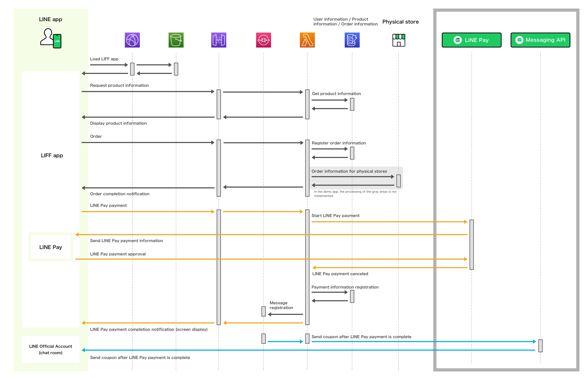Screen dimensions: 588x380
Task: Select the purple API Gateway icon
Action: [218, 40]
